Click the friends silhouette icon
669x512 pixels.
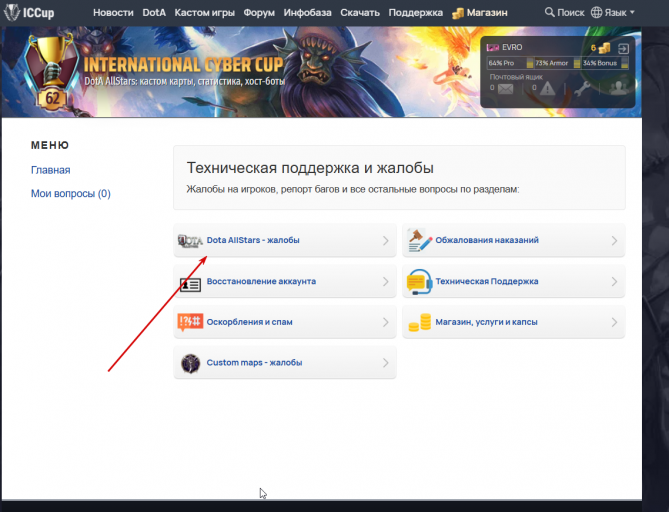[618, 88]
